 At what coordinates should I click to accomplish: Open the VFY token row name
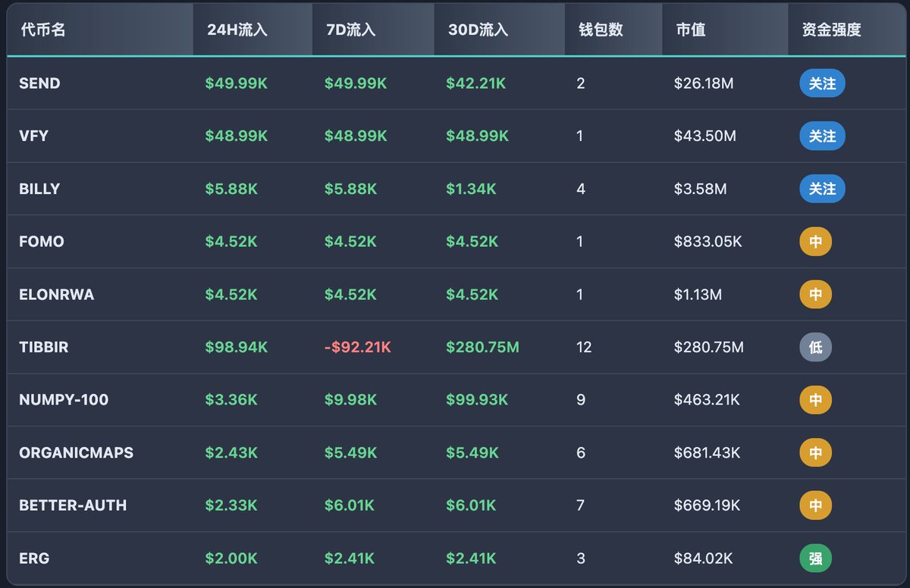34,136
